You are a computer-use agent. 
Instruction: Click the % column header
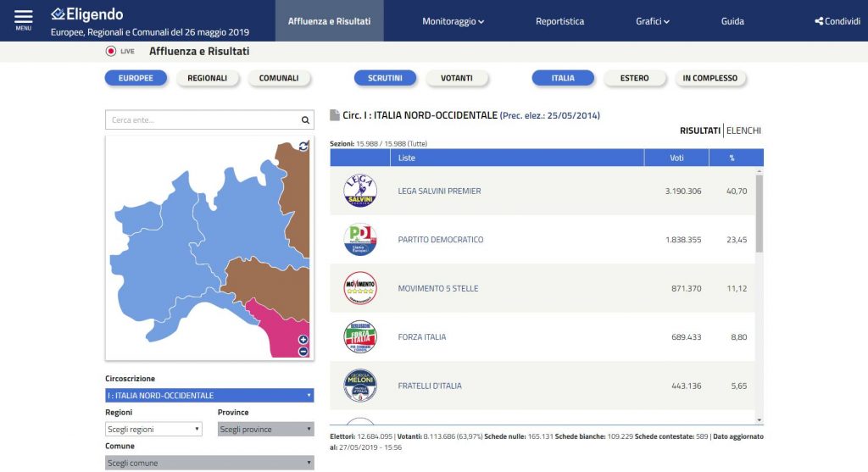coord(732,158)
